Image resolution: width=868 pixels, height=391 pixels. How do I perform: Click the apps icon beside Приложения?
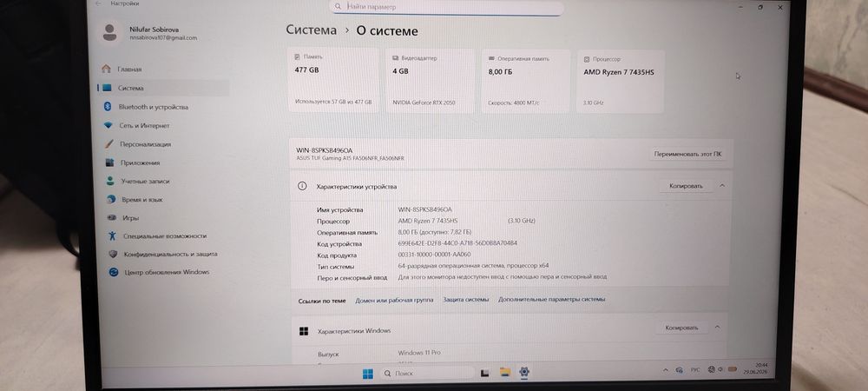click(x=110, y=162)
